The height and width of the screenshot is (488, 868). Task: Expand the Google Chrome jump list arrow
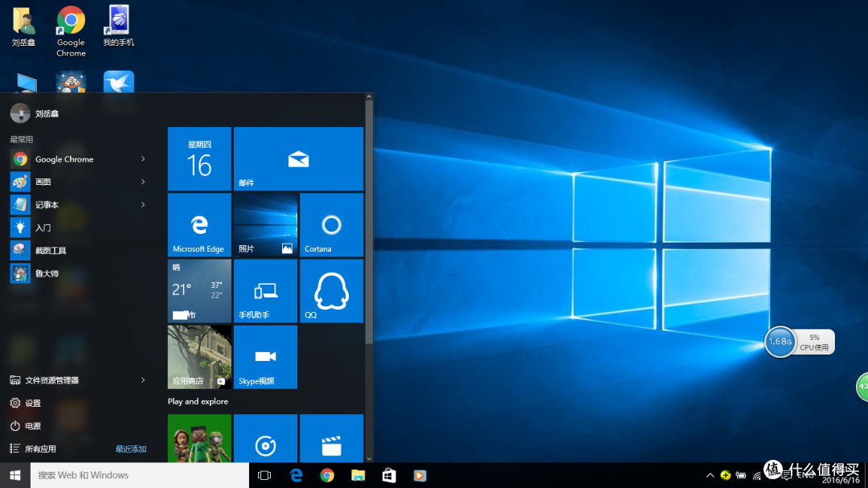(143, 159)
